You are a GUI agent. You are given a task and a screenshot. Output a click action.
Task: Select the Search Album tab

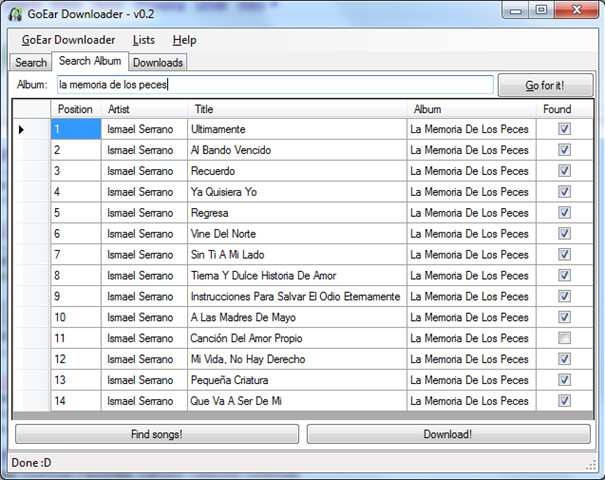[90, 61]
